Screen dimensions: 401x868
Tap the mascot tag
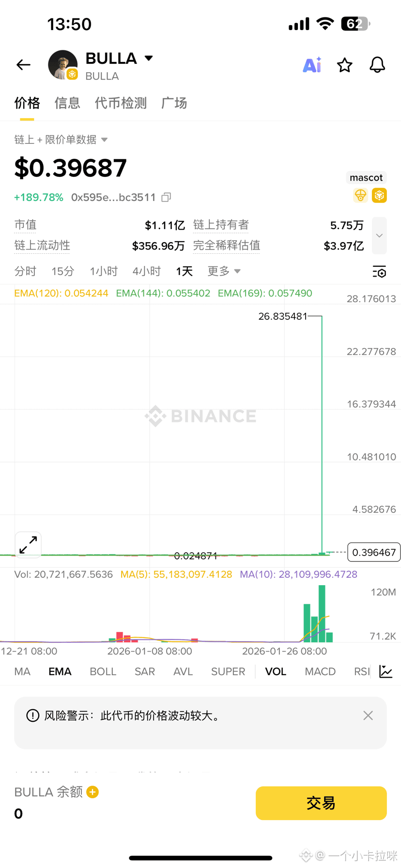[x=366, y=177]
